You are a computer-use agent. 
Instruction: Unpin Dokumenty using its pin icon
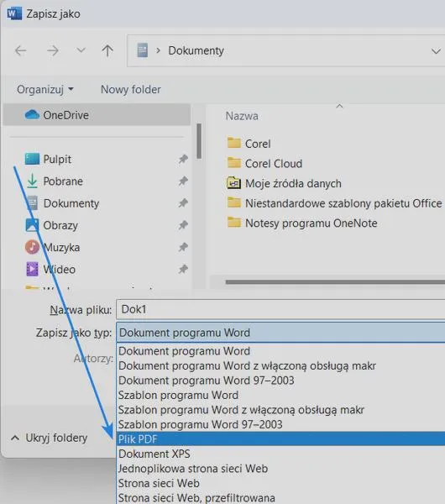pyautogui.click(x=183, y=203)
